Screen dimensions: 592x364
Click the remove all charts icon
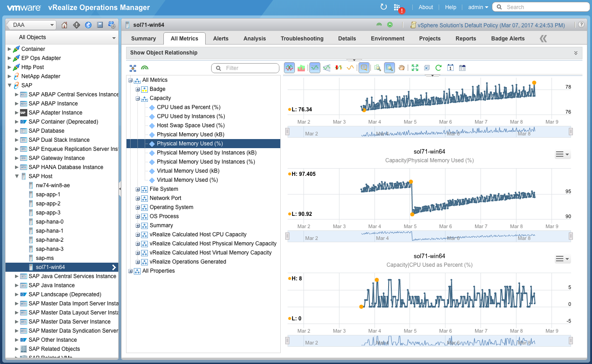coord(427,68)
